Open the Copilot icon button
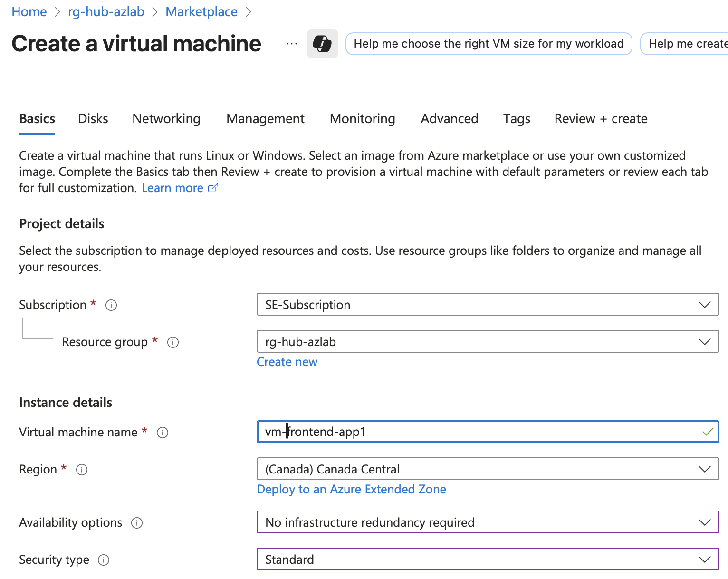 click(322, 44)
